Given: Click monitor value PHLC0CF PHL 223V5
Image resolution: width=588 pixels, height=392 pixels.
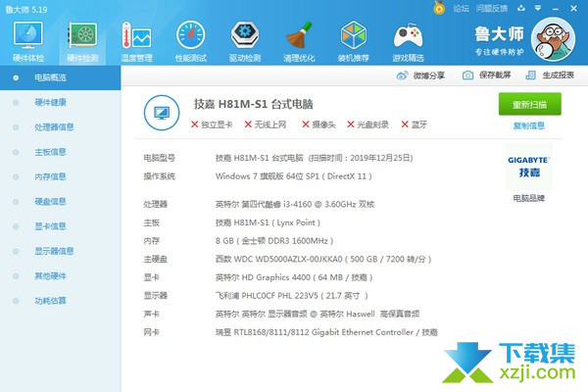Looking at the screenshot, I should pos(292,296).
